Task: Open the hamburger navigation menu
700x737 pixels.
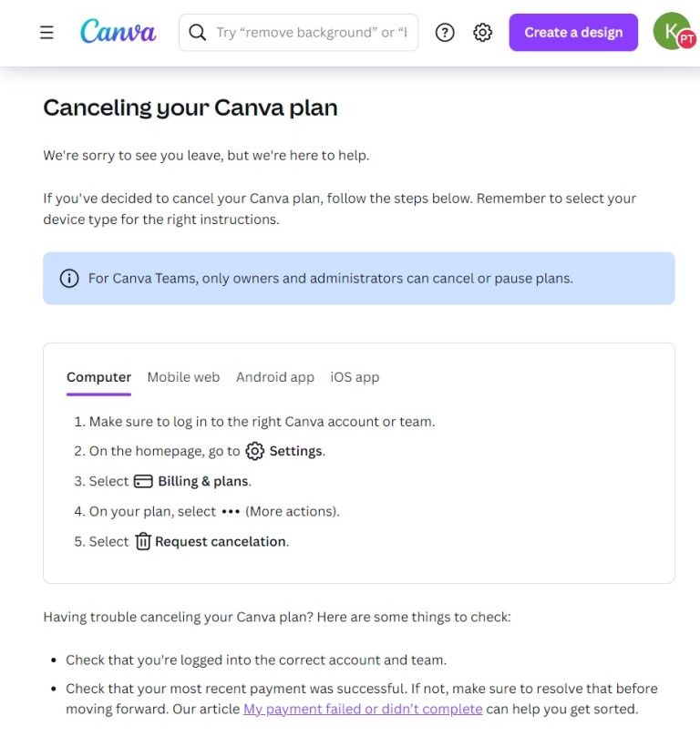Action: point(46,31)
